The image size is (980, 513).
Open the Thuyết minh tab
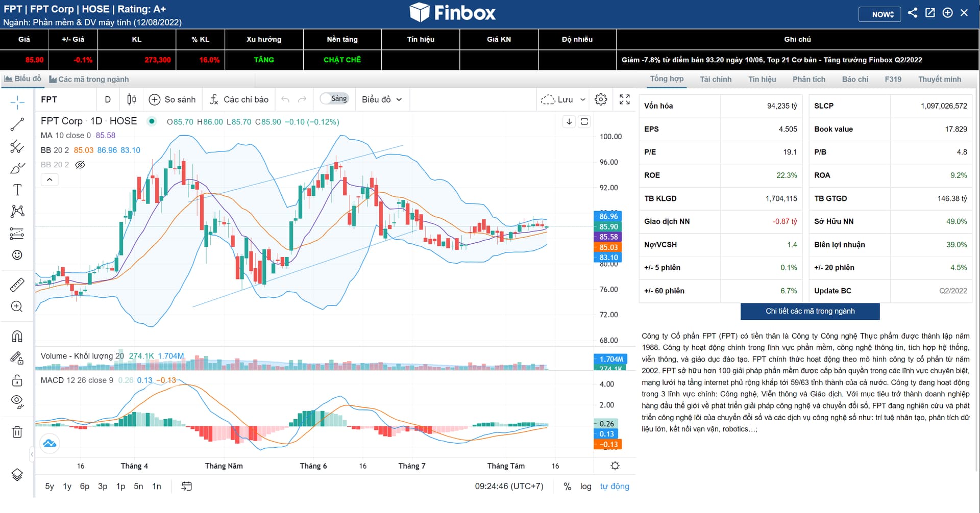pos(940,79)
